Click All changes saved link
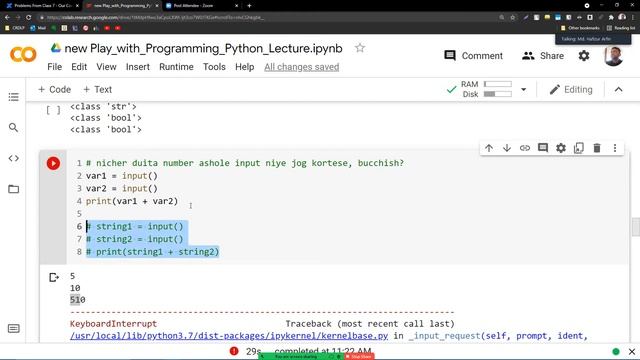The image size is (640, 360). (301, 67)
